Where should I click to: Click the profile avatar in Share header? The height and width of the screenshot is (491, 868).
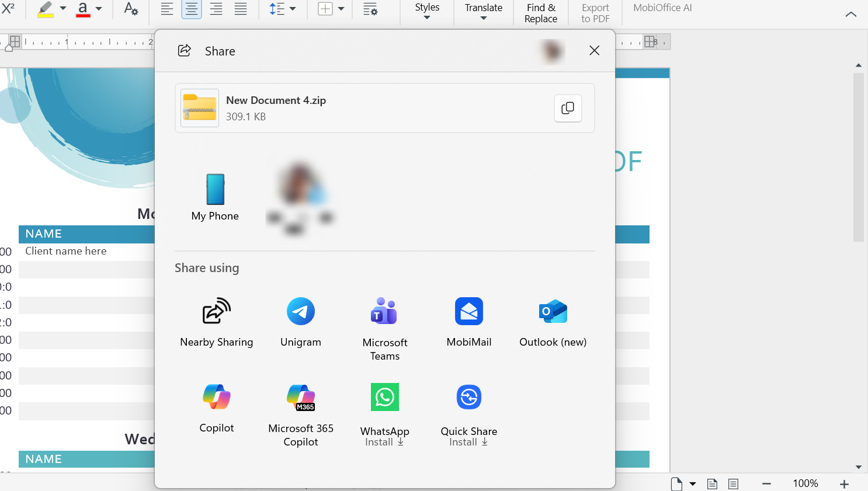552,51
